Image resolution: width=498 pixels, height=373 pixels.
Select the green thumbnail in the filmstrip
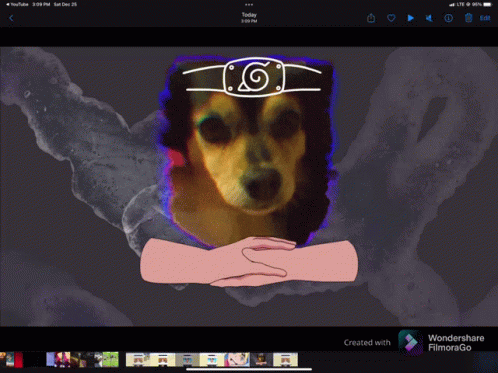pos(110,360)
